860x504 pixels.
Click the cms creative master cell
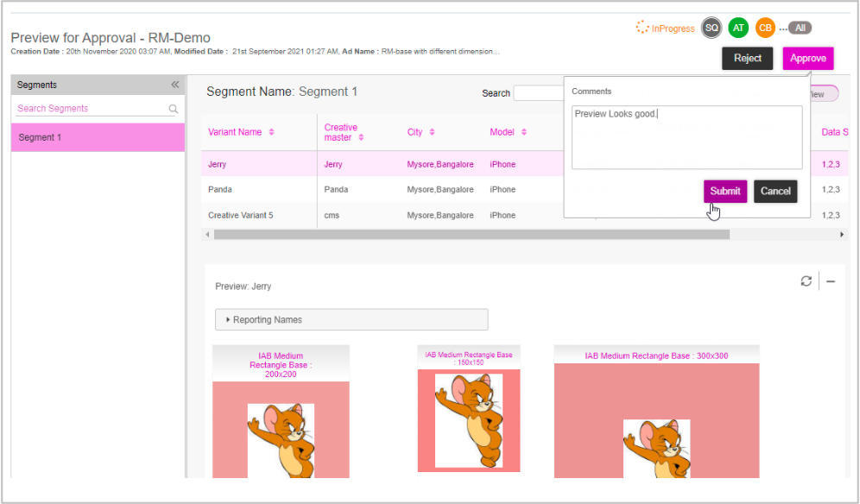click(332, 216)
